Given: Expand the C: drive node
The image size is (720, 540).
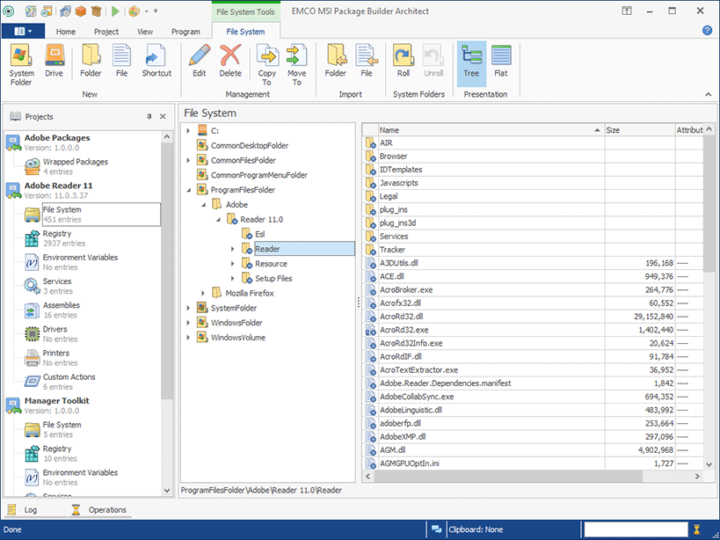Looking at the screenshot, I should pos(188,131).
